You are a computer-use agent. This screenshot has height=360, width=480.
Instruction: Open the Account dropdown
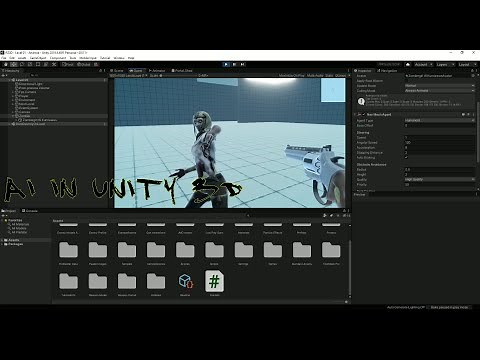click(x=423, y=64)
